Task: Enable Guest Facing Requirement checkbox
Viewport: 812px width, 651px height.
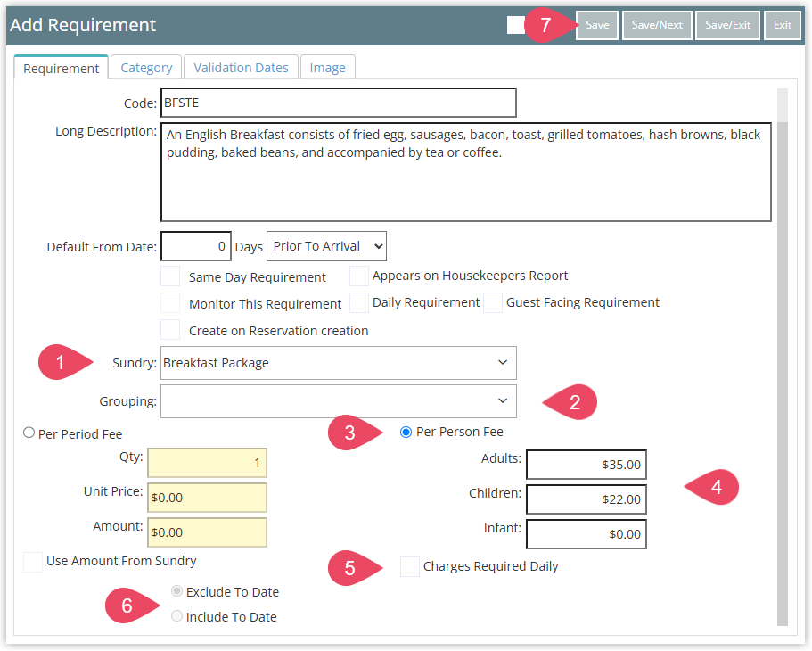Action: 493,302
